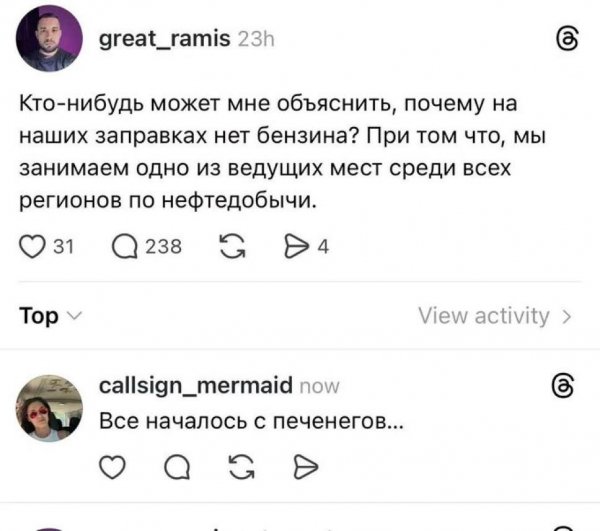Click the reply text about печенегов

coord(251,421)
